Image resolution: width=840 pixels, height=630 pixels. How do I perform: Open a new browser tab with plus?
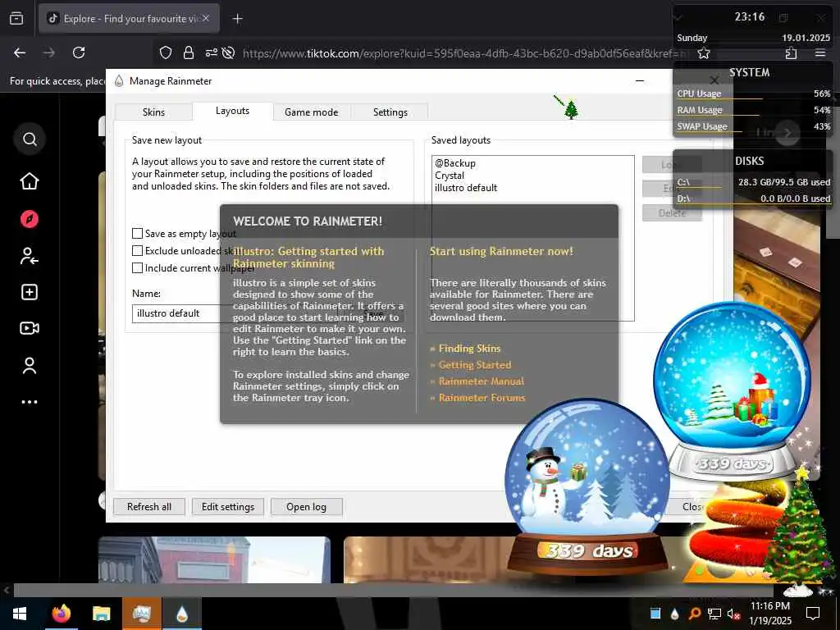(237, 19)
